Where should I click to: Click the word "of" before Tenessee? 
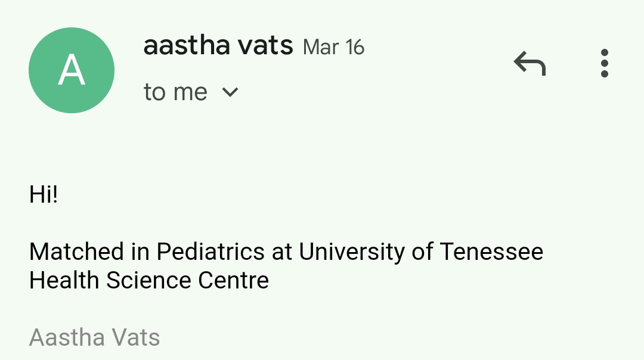click(422, 252)
